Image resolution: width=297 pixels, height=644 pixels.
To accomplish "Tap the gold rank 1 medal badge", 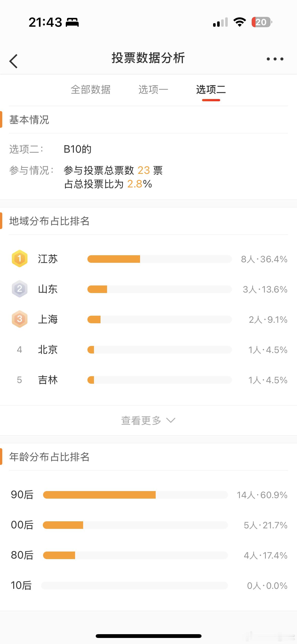I will pyautogui.click(x=20, y=259).
